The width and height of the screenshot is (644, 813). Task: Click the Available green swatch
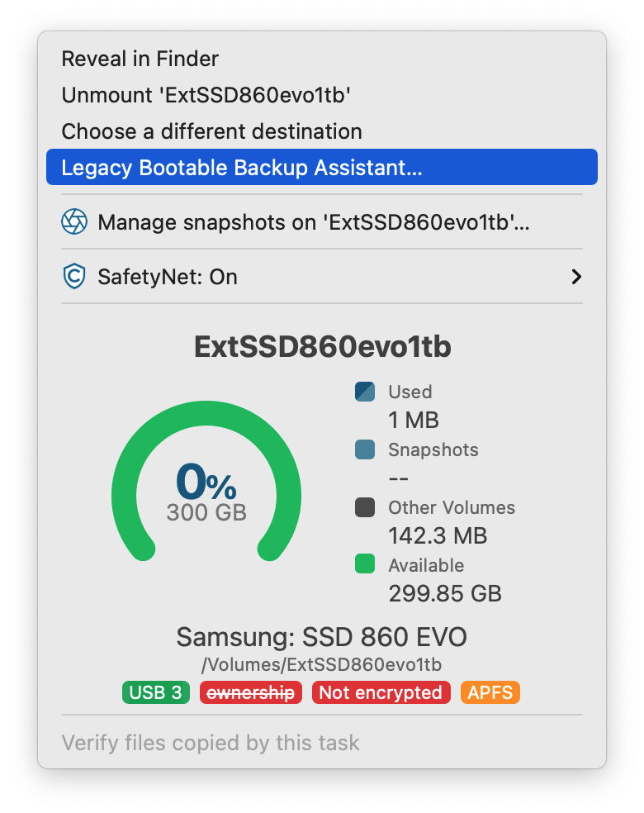[x=365, y=563]
